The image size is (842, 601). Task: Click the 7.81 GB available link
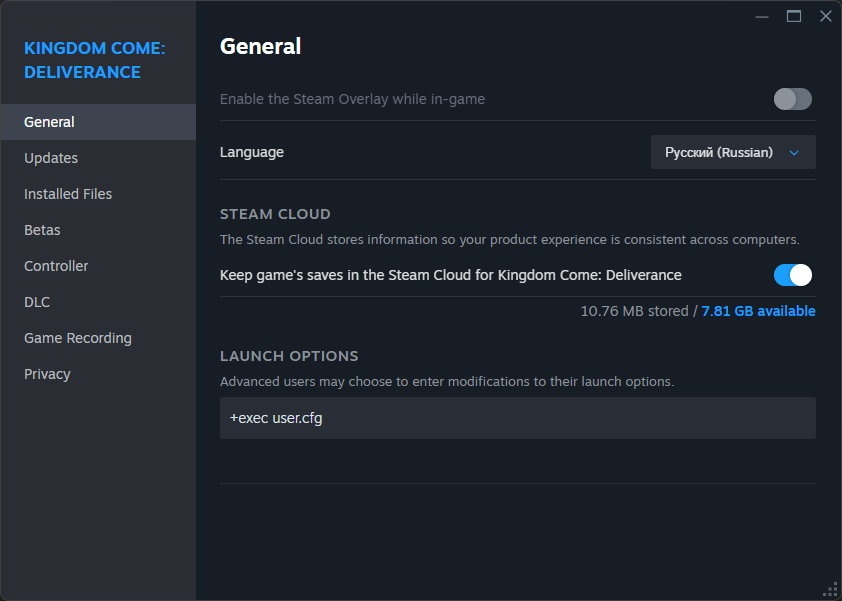pyautogui.click(x=758, y=311)
